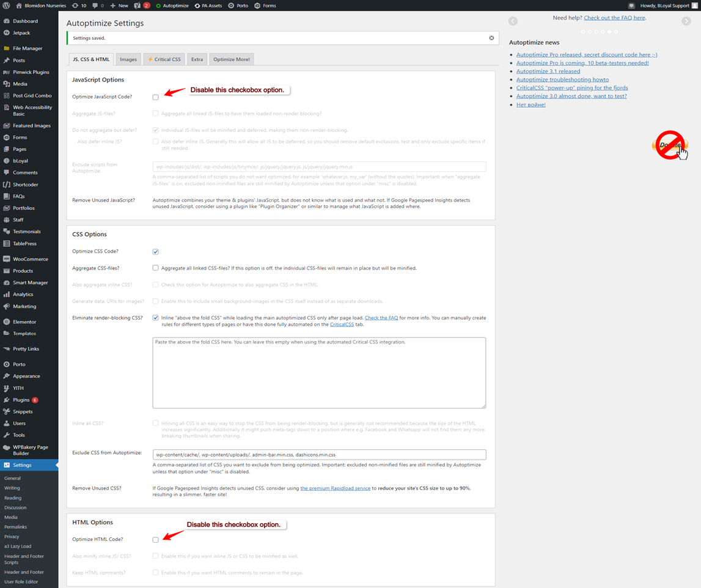Switch to the Images tab
701x588 pixels.
click(128, 59)
